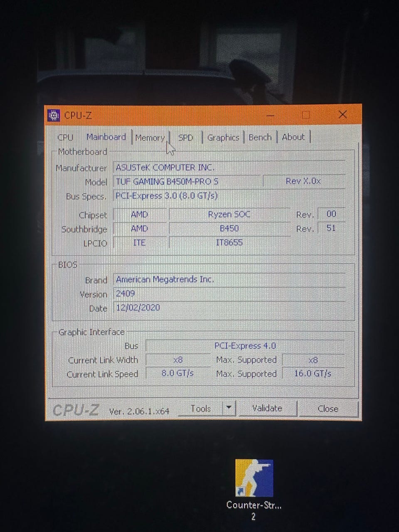Open the Memory tab
Viewport: 399px width, 532px height.
[150, 138]
